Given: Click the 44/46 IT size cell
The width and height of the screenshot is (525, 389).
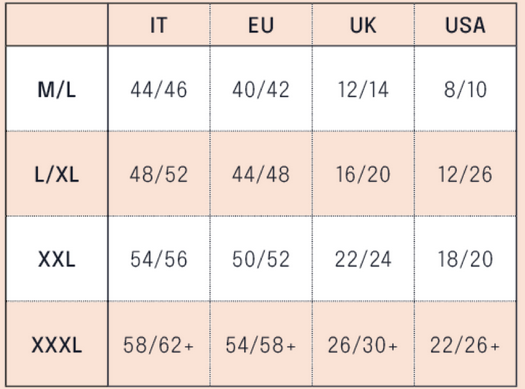Looking at the screenshot, I should click(x=159, y=90).
